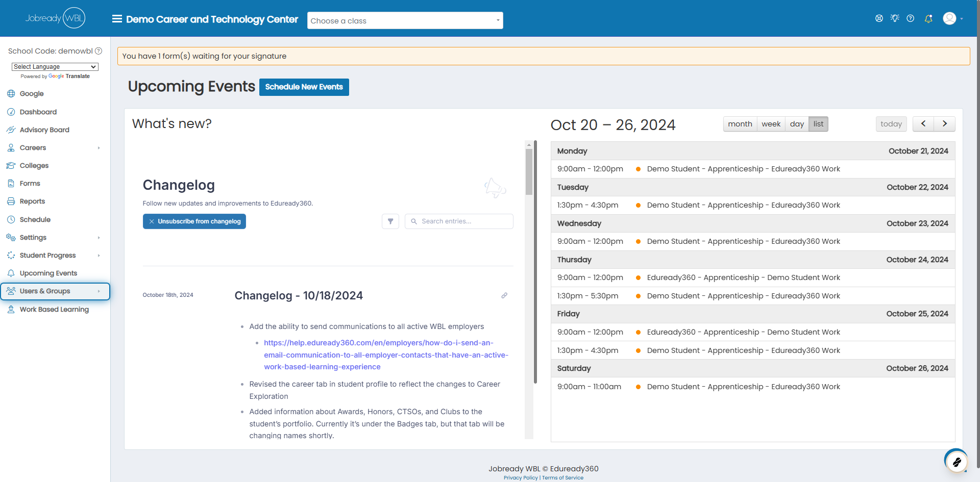The width and height of the screenshot is (980, 482).
Task: Click the Colleges graduation cap icon
Action: [x=11, y=165]
